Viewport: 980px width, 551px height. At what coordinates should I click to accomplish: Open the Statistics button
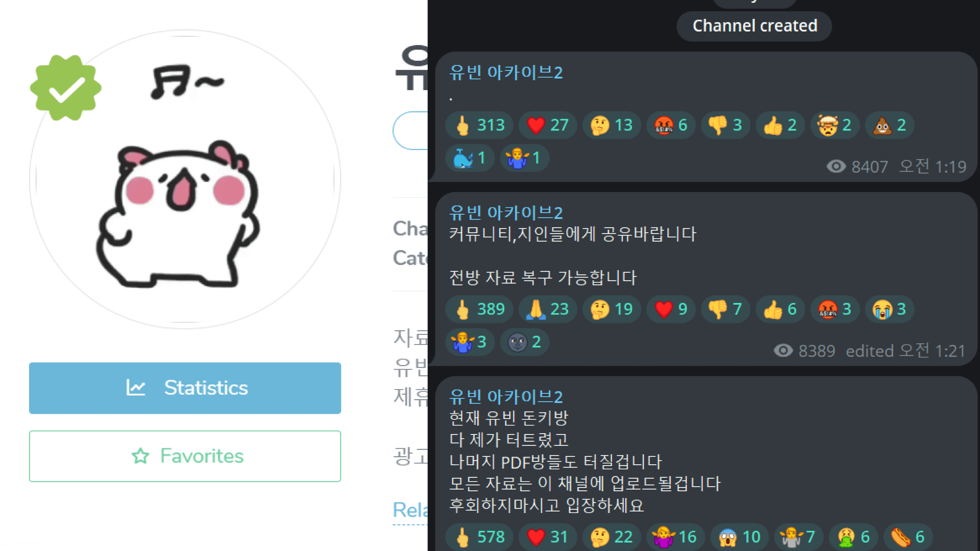coord(185,388)
